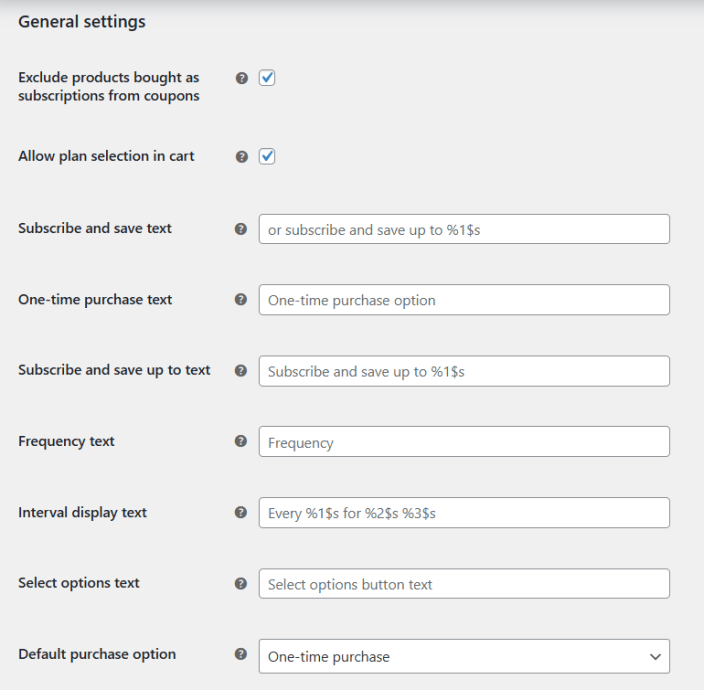The width and height of the screenshot is (704, 690).
Task: Click help icon beside Allow plan selection
Action: coord(241,157)
